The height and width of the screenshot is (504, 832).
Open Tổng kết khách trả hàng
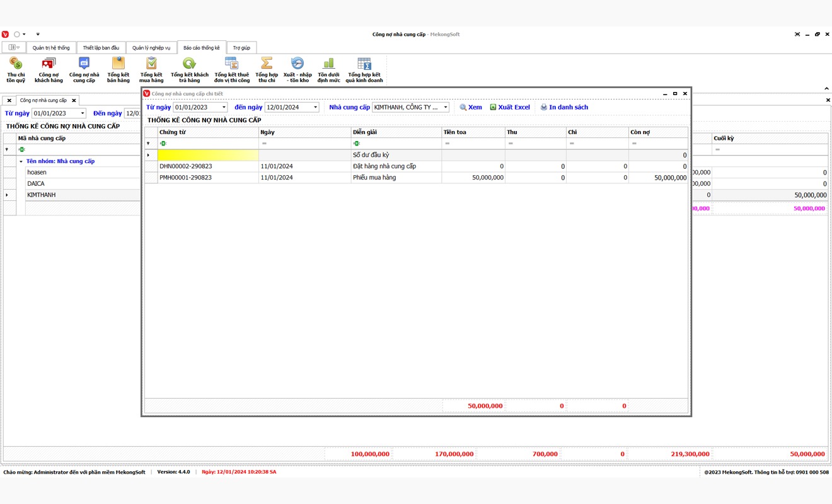(189, 69)
